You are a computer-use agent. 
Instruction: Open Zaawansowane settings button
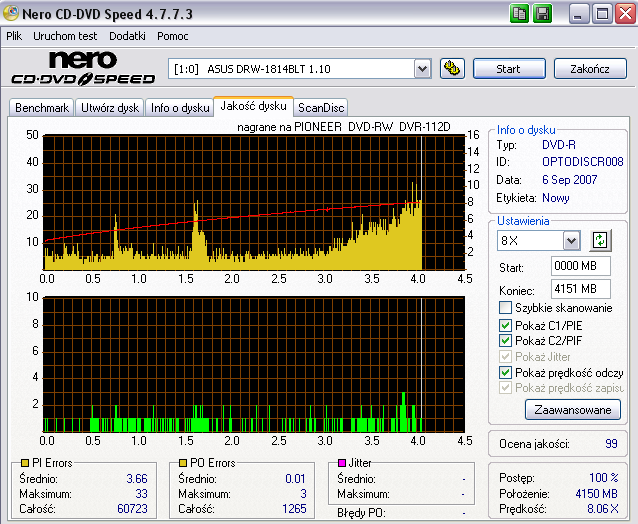click(x=573, y=410)
